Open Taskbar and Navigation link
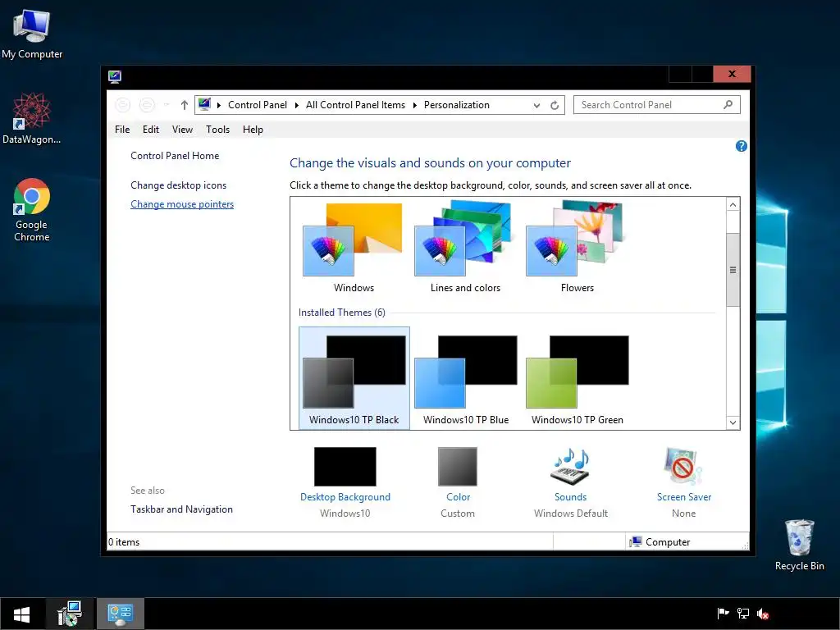The height and width of the screenshot is (630, 840). [181, 509]
